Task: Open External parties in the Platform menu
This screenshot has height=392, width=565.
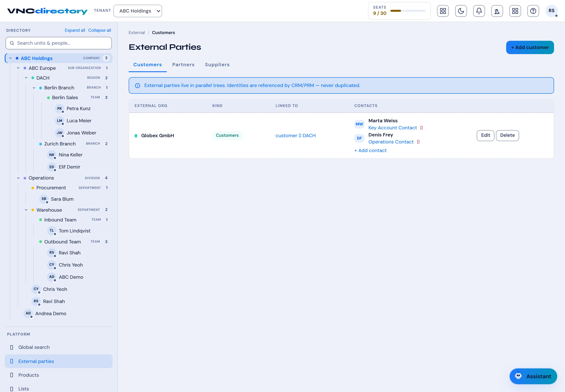Action: point(58,361)
